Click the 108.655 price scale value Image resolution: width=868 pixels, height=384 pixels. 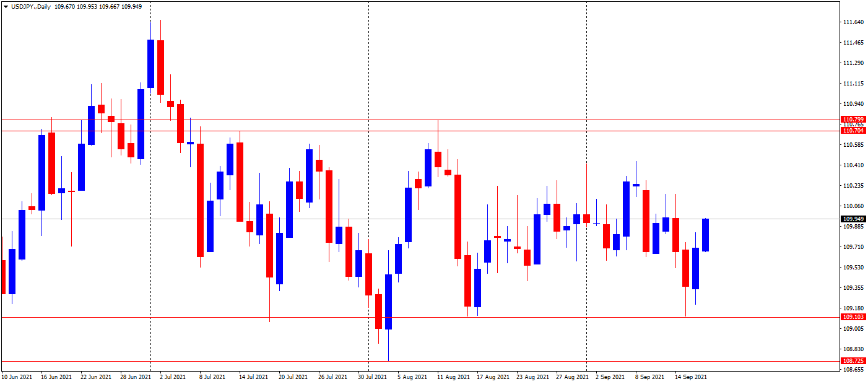tap(854, 370)
